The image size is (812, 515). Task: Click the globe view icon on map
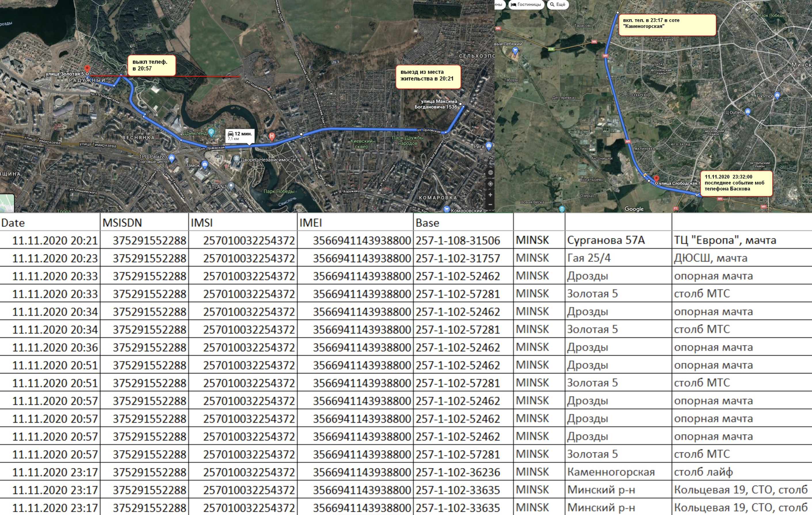click(x=490, y=173)
